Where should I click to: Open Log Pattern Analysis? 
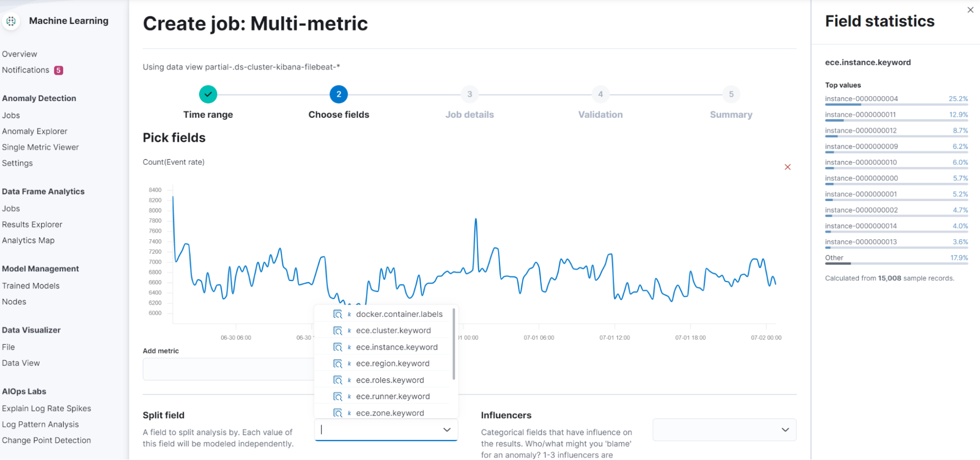40,424
